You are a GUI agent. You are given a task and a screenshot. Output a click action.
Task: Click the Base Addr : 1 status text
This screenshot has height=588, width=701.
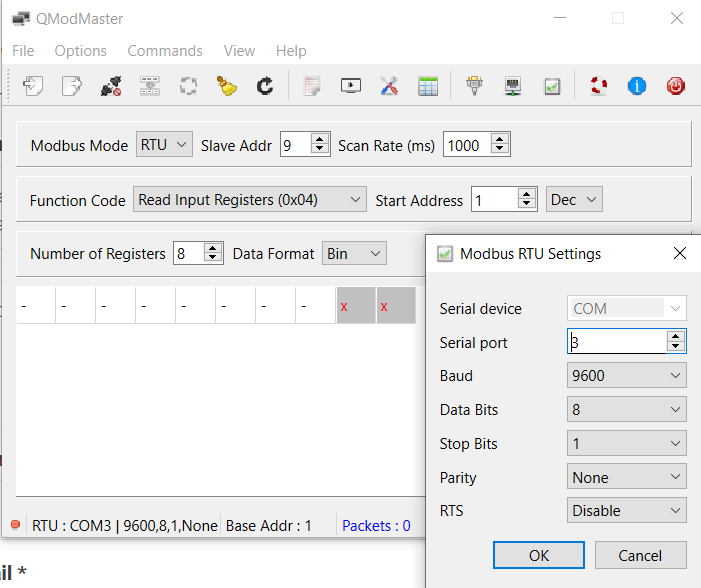click(268, 525)
